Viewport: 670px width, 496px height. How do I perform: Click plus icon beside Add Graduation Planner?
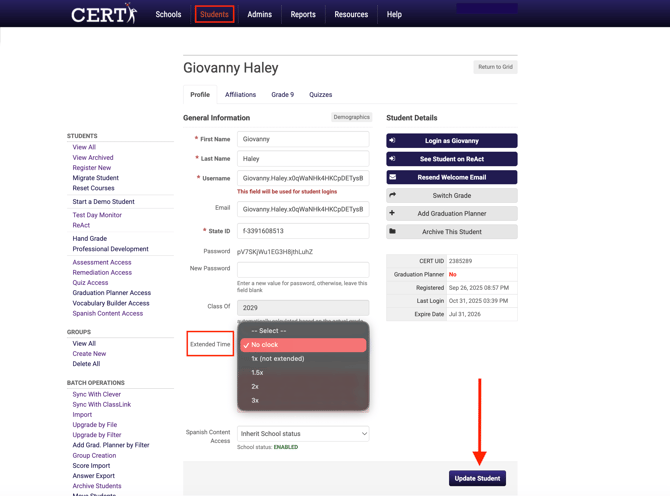click(393, 213)
